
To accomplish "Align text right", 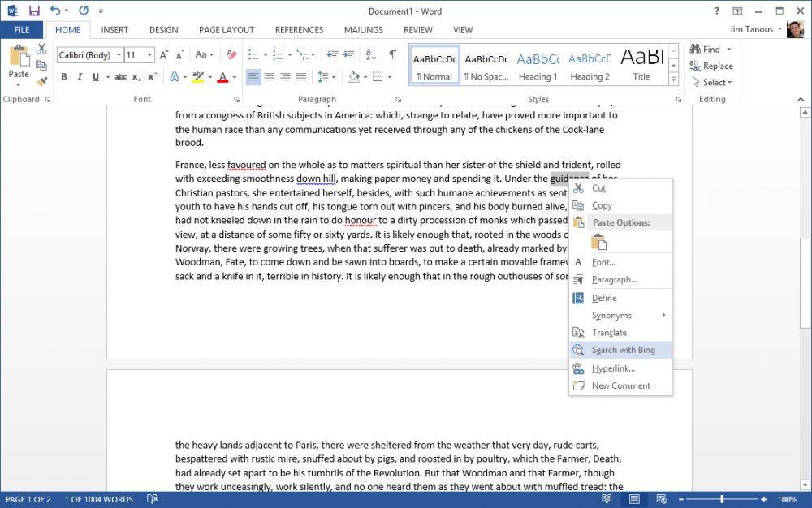I will [x=285, y=77].
